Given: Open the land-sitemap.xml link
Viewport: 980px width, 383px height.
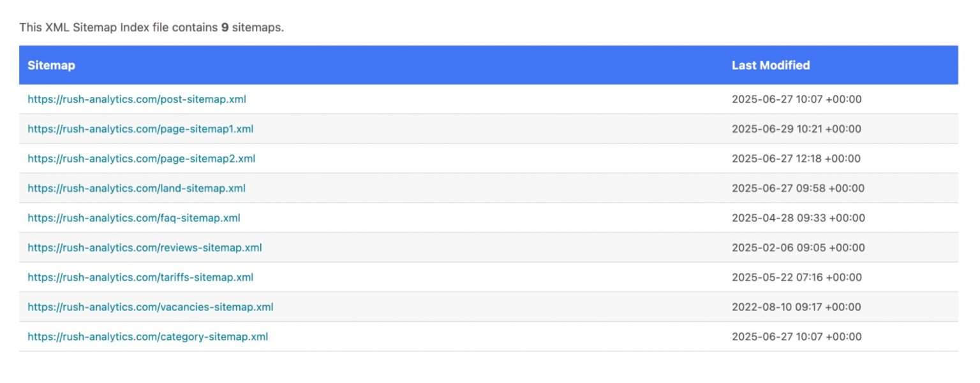Looking at the screenshot, I should click(137, 188).
